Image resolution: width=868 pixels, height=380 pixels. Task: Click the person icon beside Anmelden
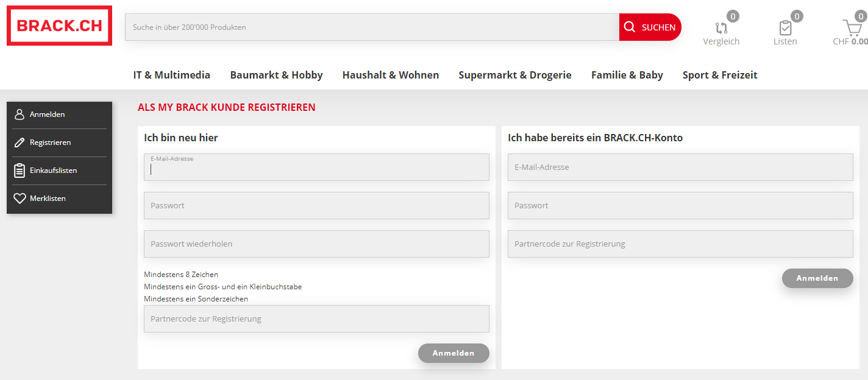(x=20, y=114)
